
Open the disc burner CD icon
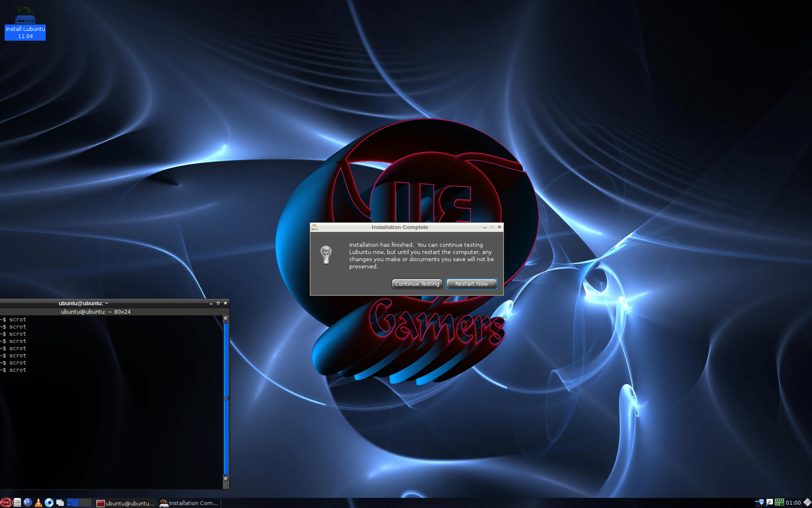click(x=49, y=502)
